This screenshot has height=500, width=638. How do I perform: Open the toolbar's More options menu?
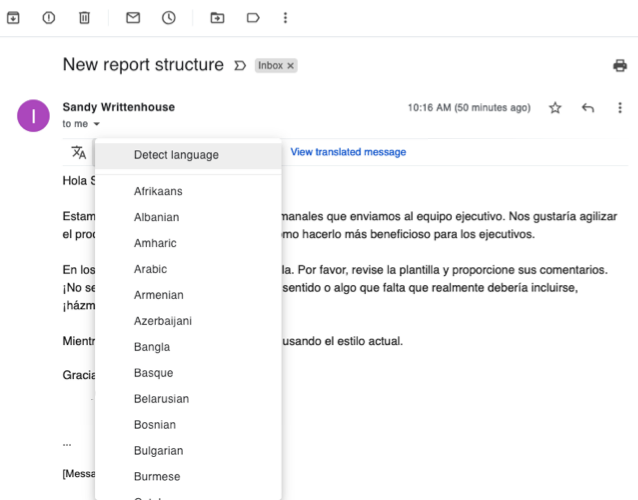click(x=286, y=18)
